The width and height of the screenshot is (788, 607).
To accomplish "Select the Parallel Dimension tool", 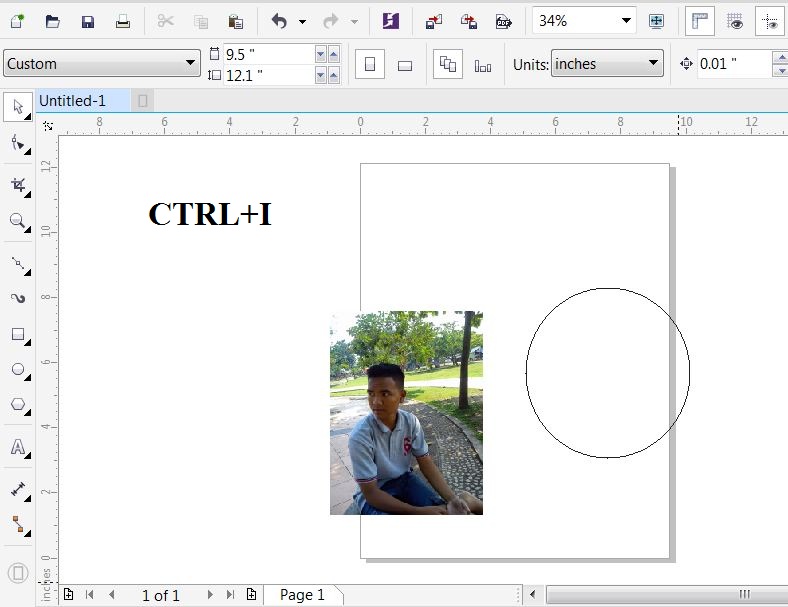I will pyautogui.click(x=18, y=489).
